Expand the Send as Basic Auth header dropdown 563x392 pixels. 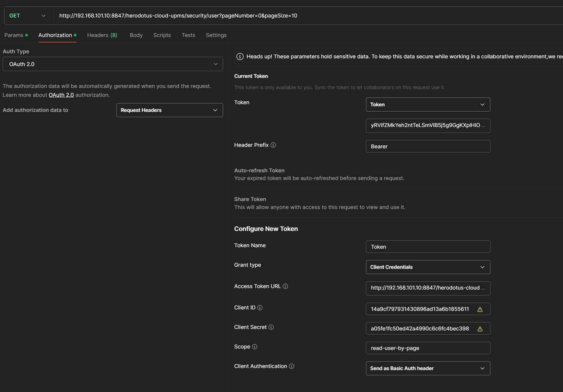tap(428, 368)
